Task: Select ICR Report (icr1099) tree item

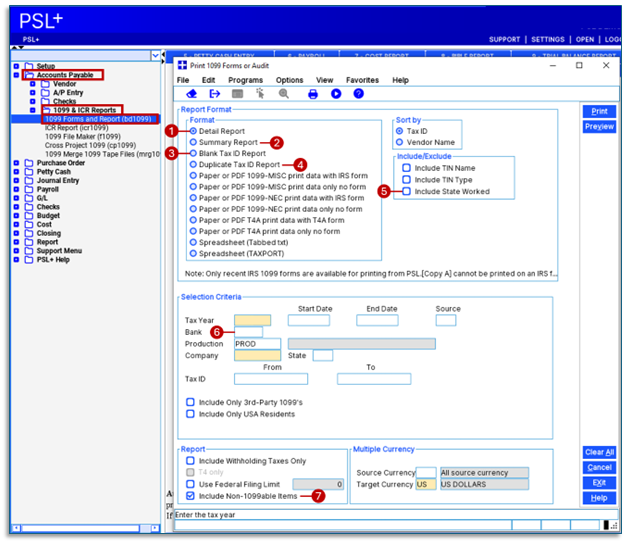Action: (x=76, y=128)
